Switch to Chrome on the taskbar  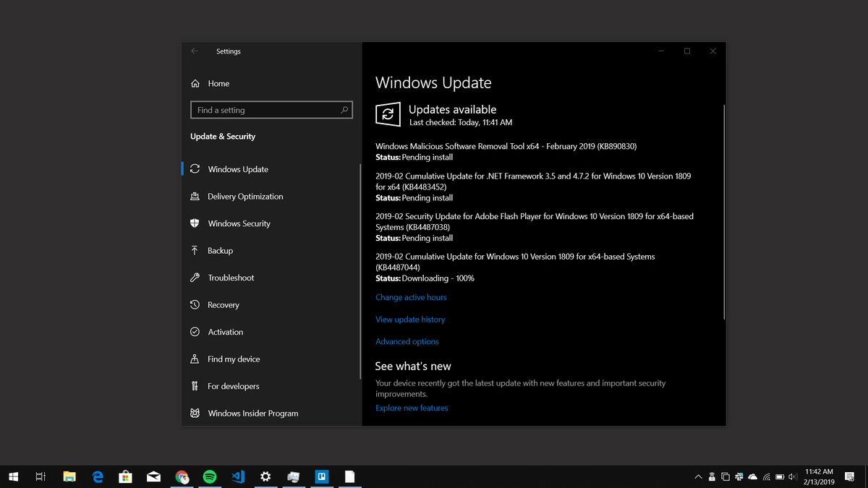coord(182,476)
